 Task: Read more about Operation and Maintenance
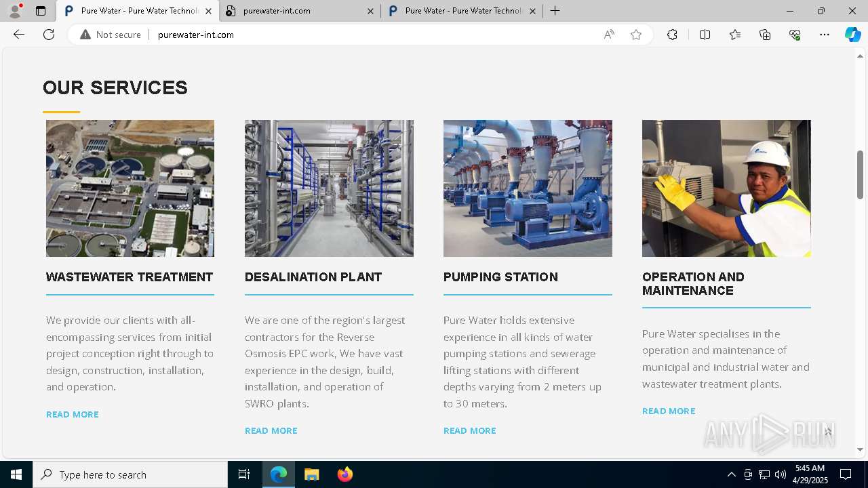pos(669,411)
